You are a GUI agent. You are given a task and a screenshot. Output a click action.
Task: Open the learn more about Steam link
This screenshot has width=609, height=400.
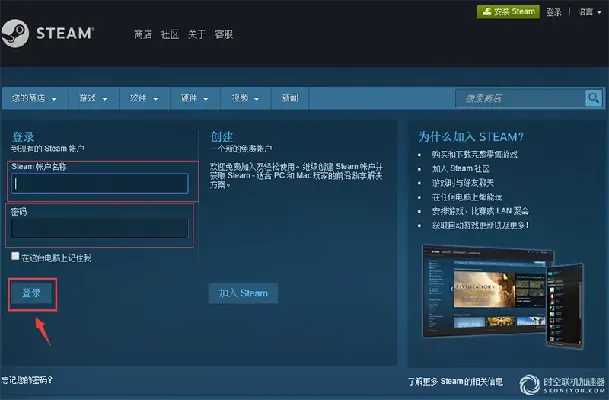[456, 382]
